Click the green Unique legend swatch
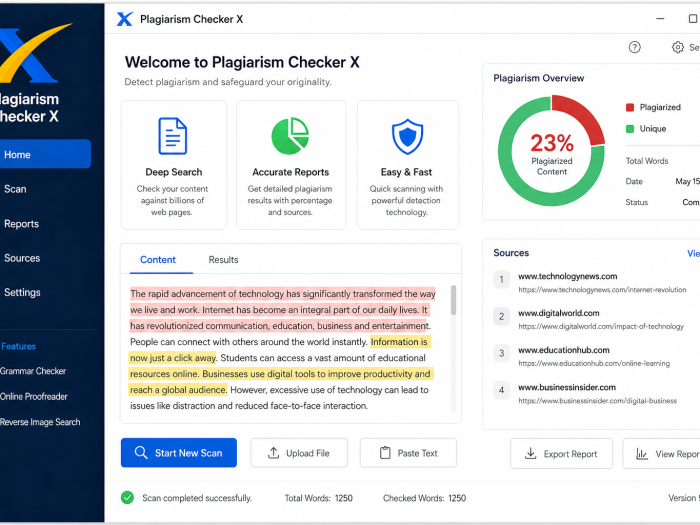This screenshot has height=525, width=700. tap(630, 129)
